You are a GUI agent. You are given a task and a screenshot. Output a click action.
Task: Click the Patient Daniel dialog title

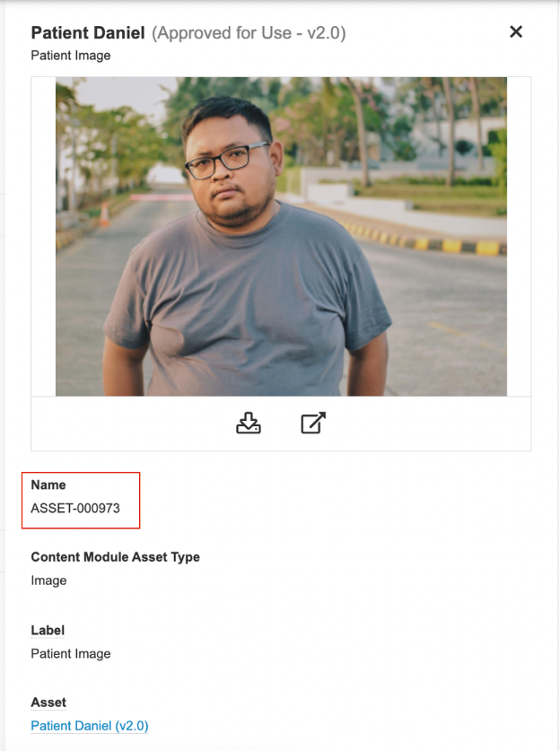tap(87, 33)
